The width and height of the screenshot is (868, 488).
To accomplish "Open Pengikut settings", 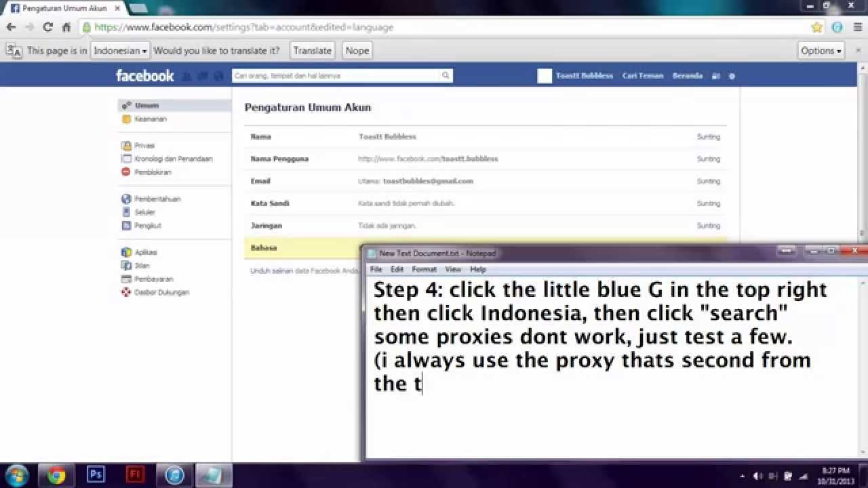I will coord(147,225).
